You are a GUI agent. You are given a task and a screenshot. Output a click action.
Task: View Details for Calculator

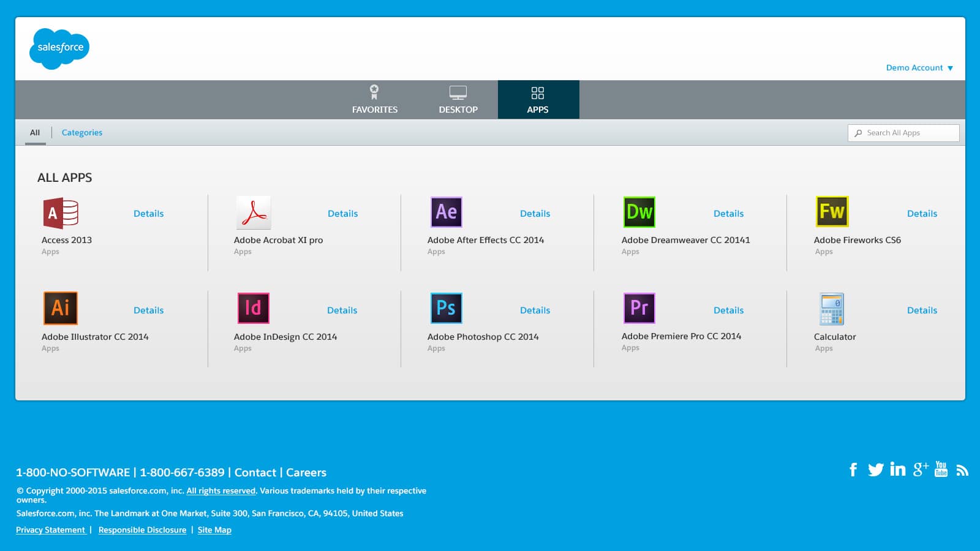tap(922, 310)
